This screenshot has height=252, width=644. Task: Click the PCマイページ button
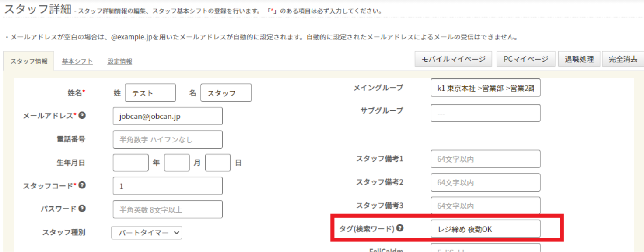[526, 59]
